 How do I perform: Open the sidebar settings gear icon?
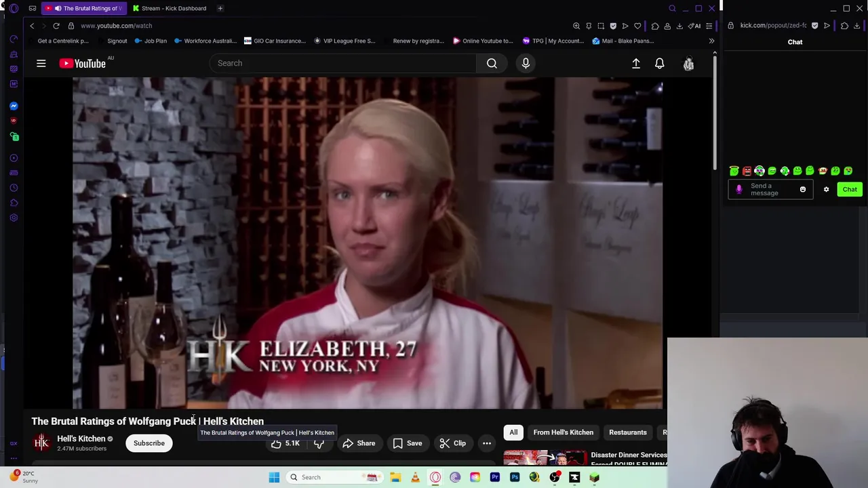click(14, 218)
